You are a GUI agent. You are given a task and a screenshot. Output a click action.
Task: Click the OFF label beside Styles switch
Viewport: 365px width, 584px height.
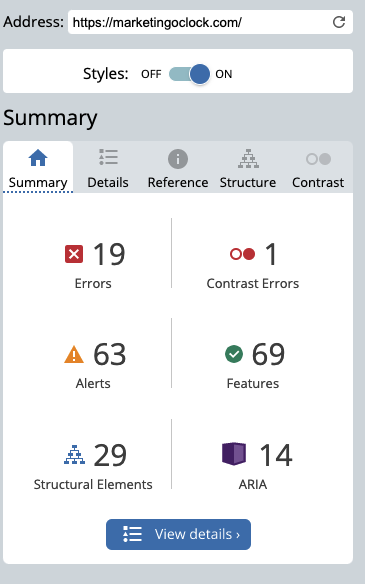coord(151,74)
